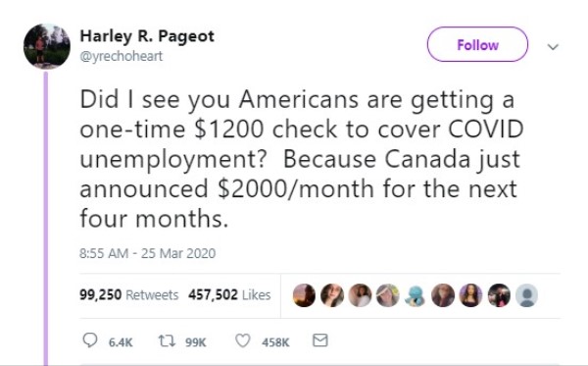Retweet using the retweet arrows icon

167,340
